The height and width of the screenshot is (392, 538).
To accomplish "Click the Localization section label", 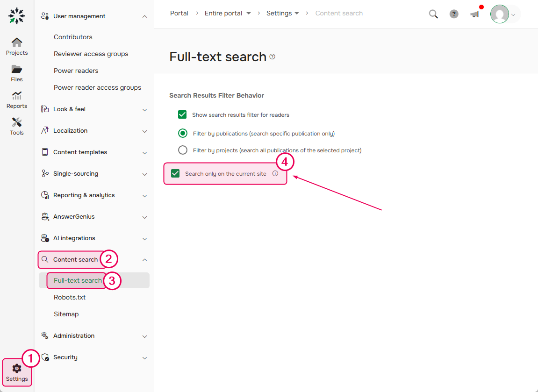I will coord(70,131).
